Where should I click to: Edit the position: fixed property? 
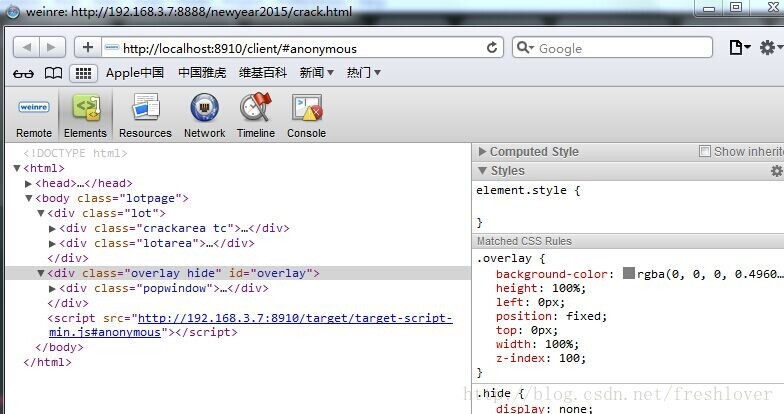pos(552,316)
